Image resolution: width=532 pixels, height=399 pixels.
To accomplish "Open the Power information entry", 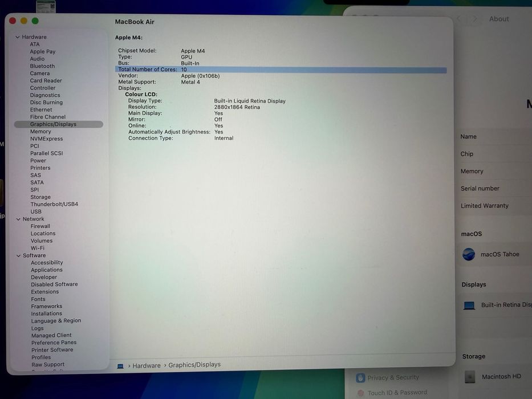I will pyautogui.click(x=38, y=161).
